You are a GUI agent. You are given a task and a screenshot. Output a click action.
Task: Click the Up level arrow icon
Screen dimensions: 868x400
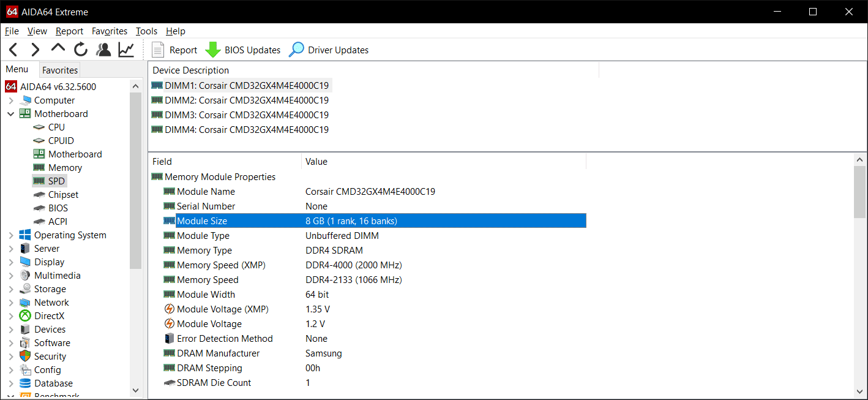tap(58, 48)
